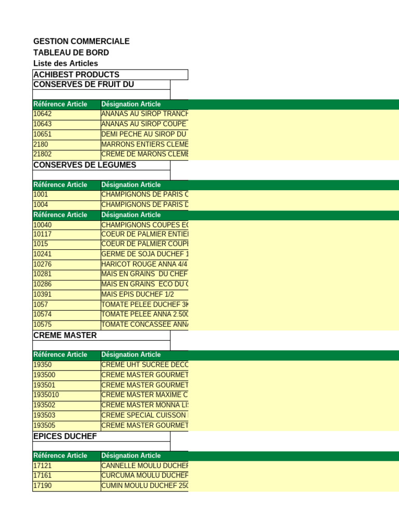This screenshot has width=399, height=532.
Task: Click the TABLEAU DE BORD heading
Action: coord(71,52)
